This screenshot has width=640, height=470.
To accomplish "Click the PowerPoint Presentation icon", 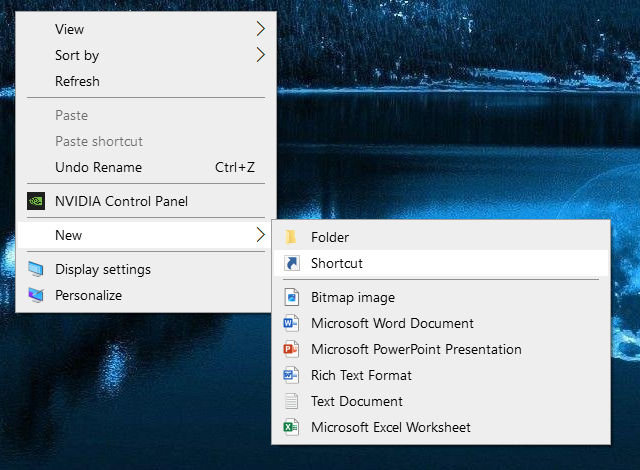I will point(291,349).
